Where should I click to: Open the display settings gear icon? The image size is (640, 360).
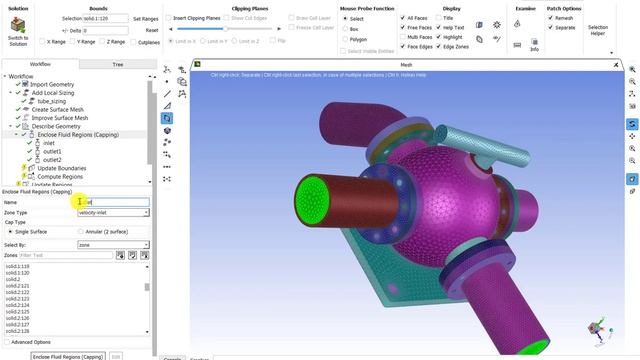tap(497, 25)
